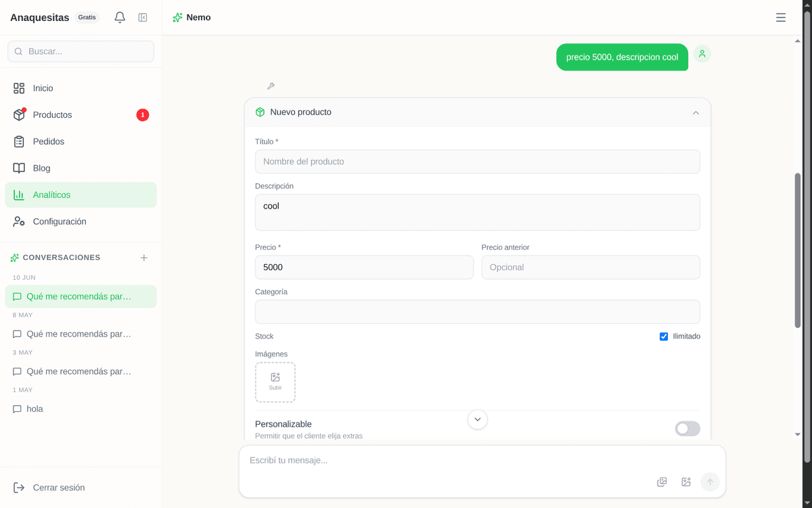Open the 'hola' conversation
812x508 pixels.
[x=81, y=409]
